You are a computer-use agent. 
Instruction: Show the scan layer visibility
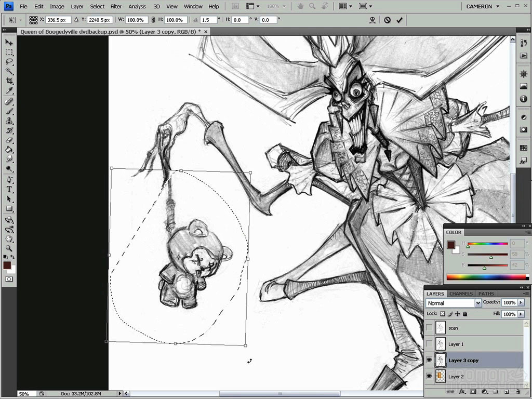click(x=430, y=328)
